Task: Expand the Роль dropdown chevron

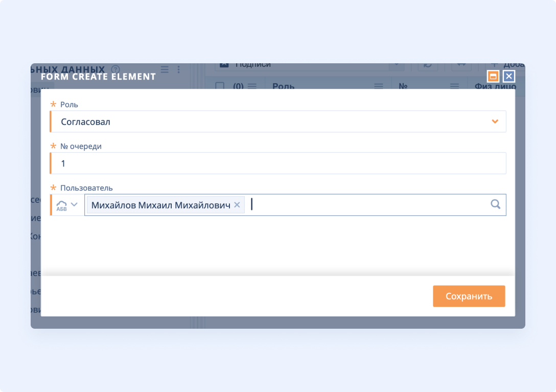Action: (495, 121)
